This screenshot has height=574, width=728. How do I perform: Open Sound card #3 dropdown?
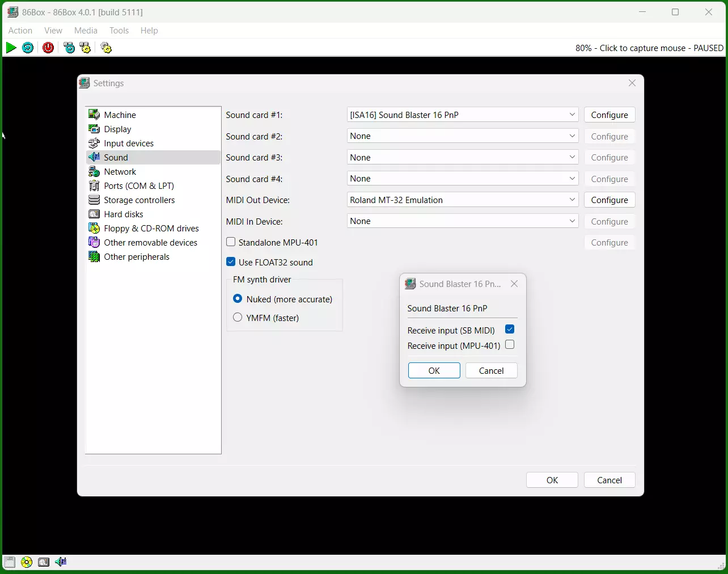click(463, 157)
